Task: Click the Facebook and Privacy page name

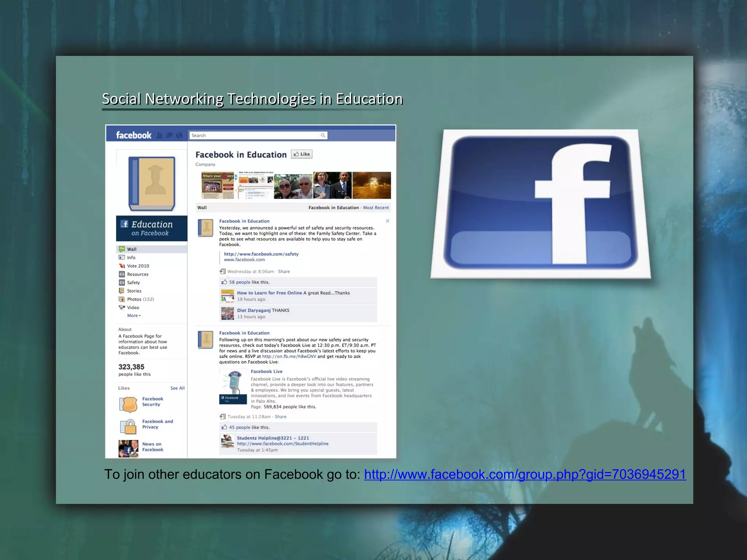Action: tap(158, 424)
